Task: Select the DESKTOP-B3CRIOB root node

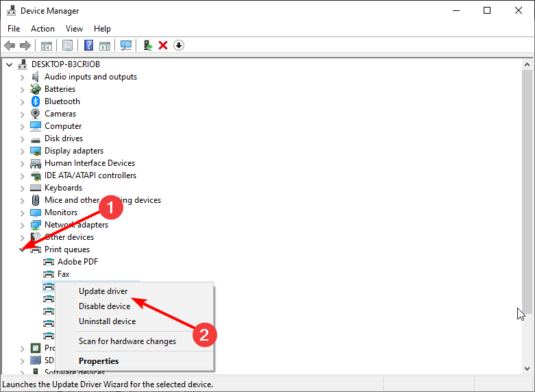Action: 65,64
